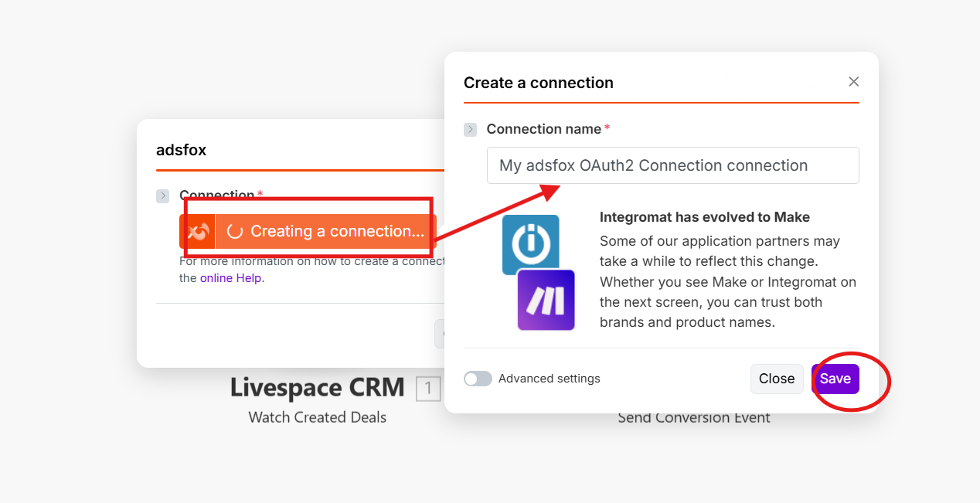Click the Close button beside Save
Viewport: 980px width, 503px height.
tap(776, 379)
